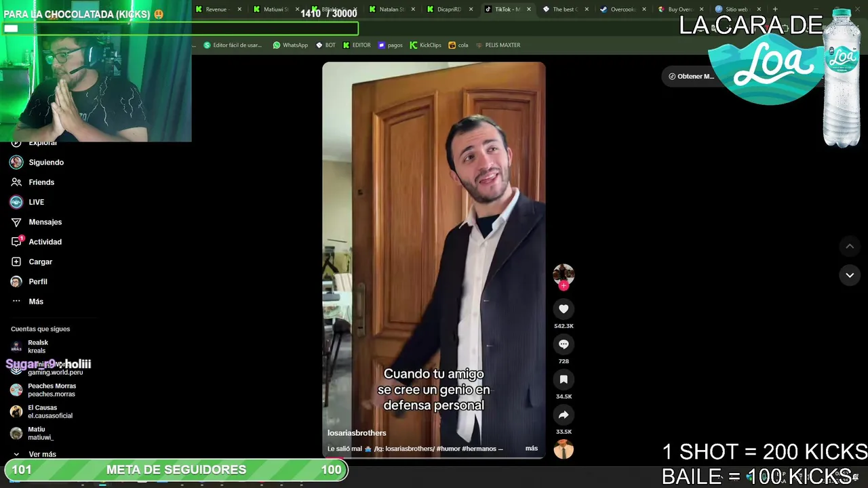Click the #hermanos hashtag in caption
This screenshot has width=868, height=488.
pos(480,449)
